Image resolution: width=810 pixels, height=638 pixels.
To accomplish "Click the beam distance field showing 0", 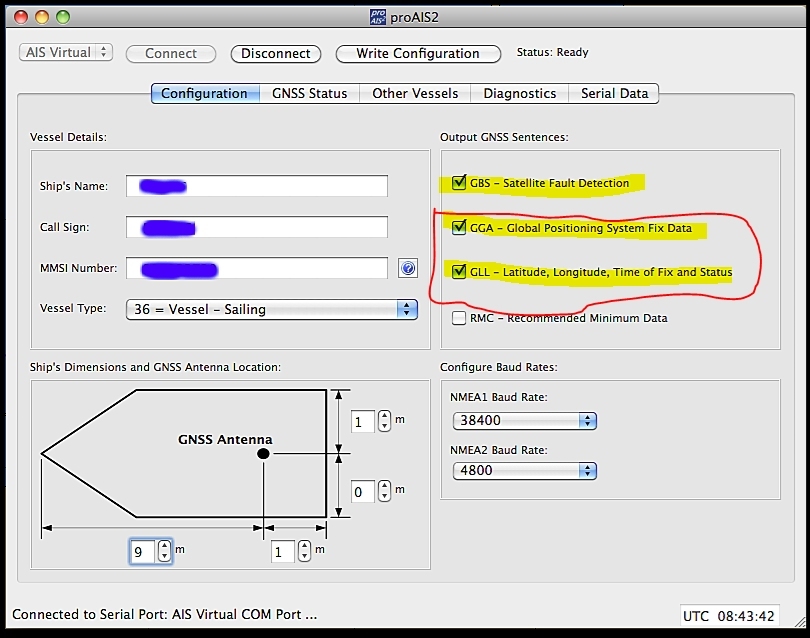I will point(363,491).
